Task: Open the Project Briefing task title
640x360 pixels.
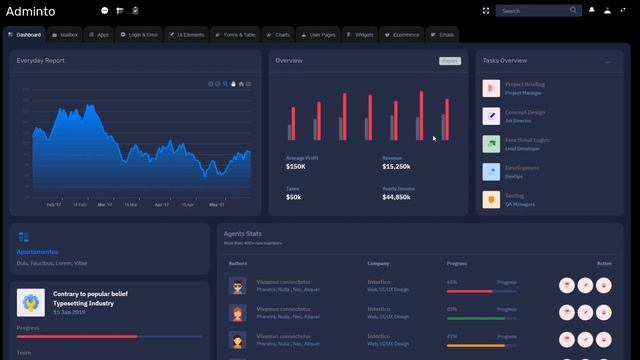Action: [x=525, y=84]
